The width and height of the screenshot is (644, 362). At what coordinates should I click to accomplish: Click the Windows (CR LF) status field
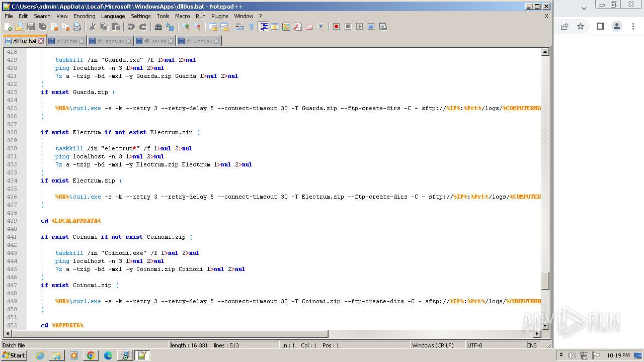(x=438, y=345)
